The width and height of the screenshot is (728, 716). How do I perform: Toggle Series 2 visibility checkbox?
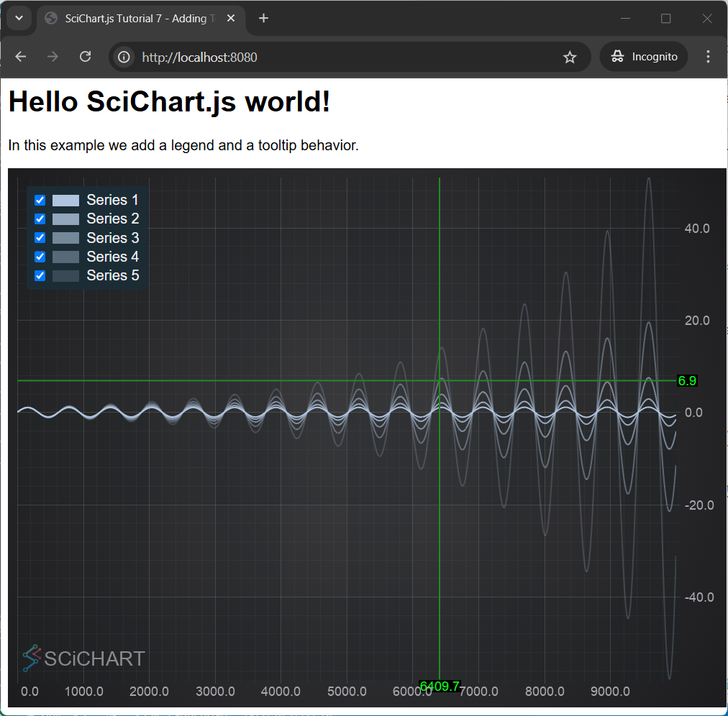click(x=40, y=219)
